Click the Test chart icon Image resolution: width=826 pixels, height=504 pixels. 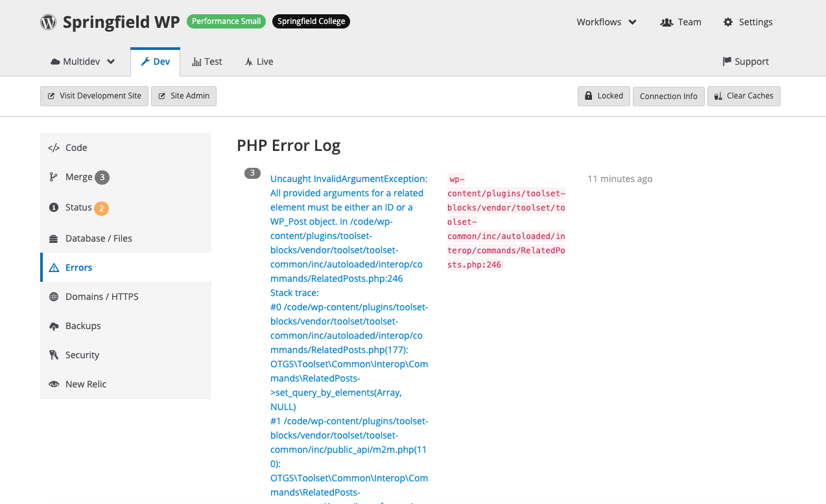point(196,62)
